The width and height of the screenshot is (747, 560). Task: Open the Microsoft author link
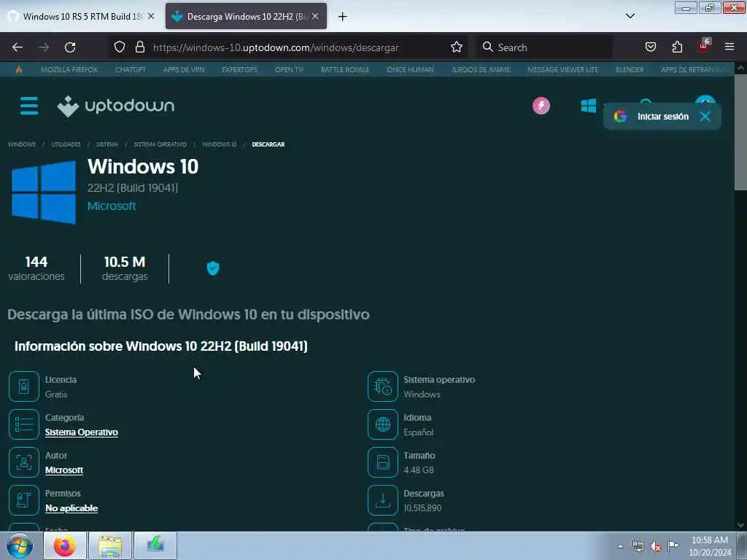(x=64, y=470)
